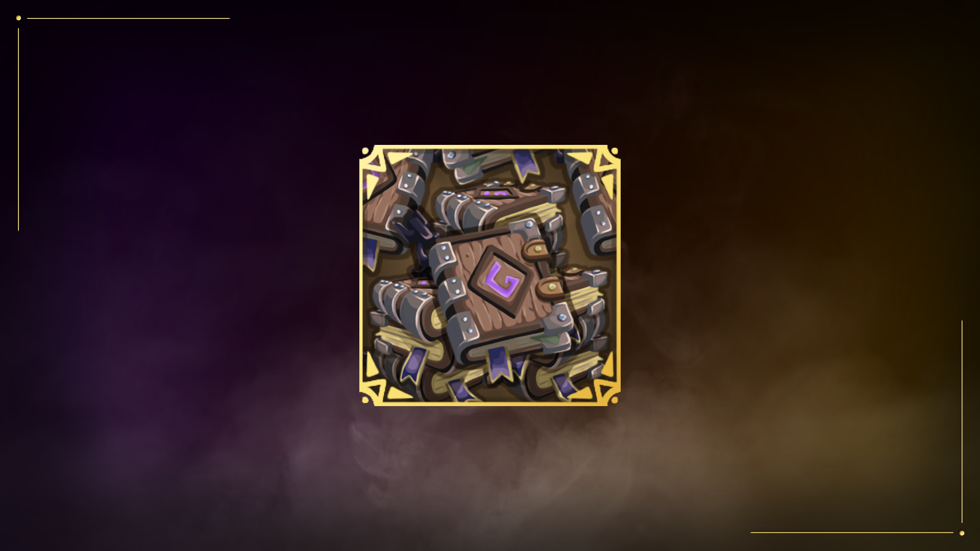Screen dimensions: 980x551
Task: Click the bottom-right gold corner ornament of the frame
Action: pyautogui.click(x=606, y=391)
